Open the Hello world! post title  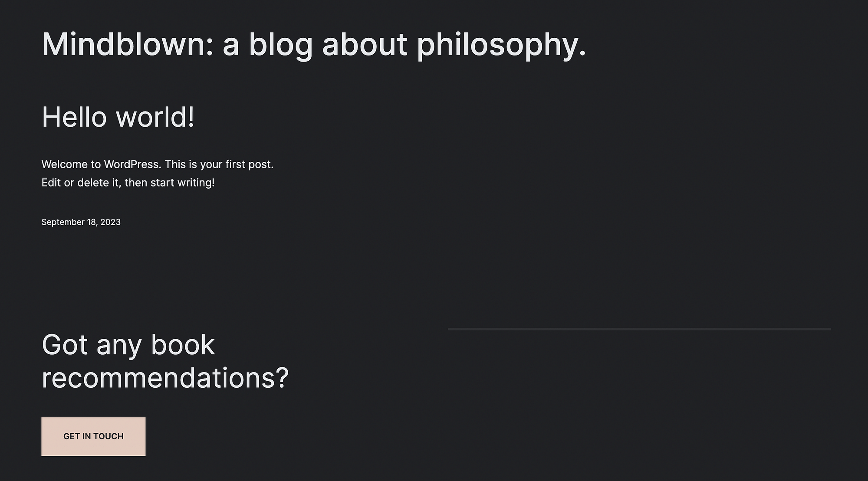pos(118,117)
